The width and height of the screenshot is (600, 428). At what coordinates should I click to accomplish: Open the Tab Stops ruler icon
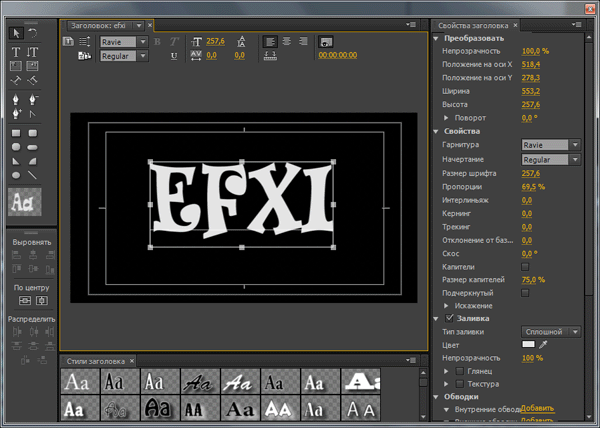[x=270, y=56]
